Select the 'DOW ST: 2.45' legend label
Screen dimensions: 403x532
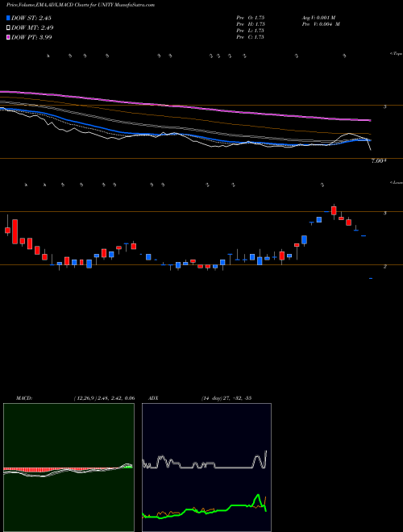(x=31, y=18)
